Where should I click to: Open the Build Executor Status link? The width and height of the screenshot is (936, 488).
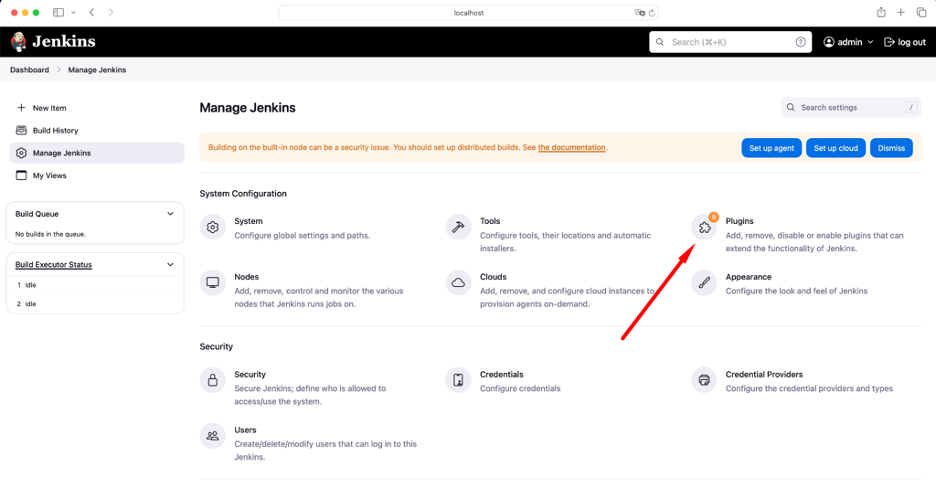point(54,264)
